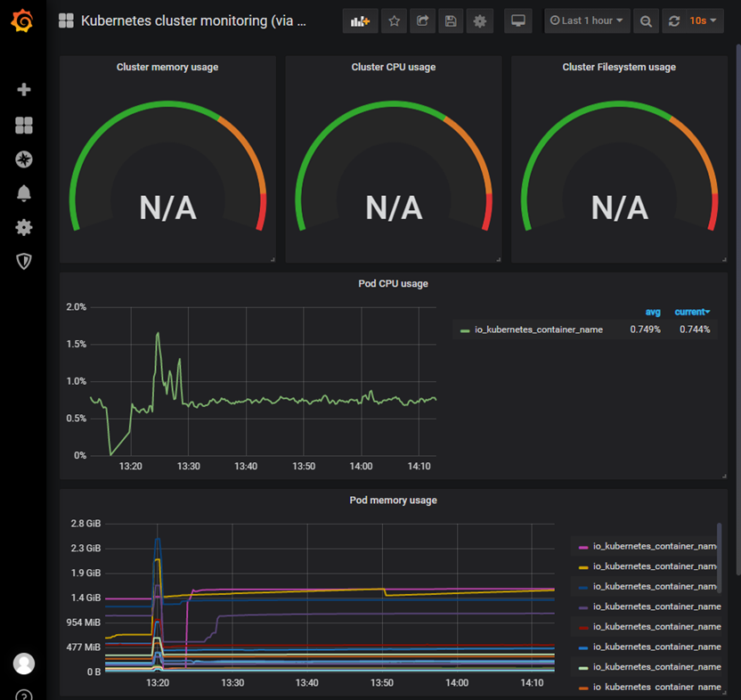Open the Pod CPU usage panel menu

click(x=393, y=283)
